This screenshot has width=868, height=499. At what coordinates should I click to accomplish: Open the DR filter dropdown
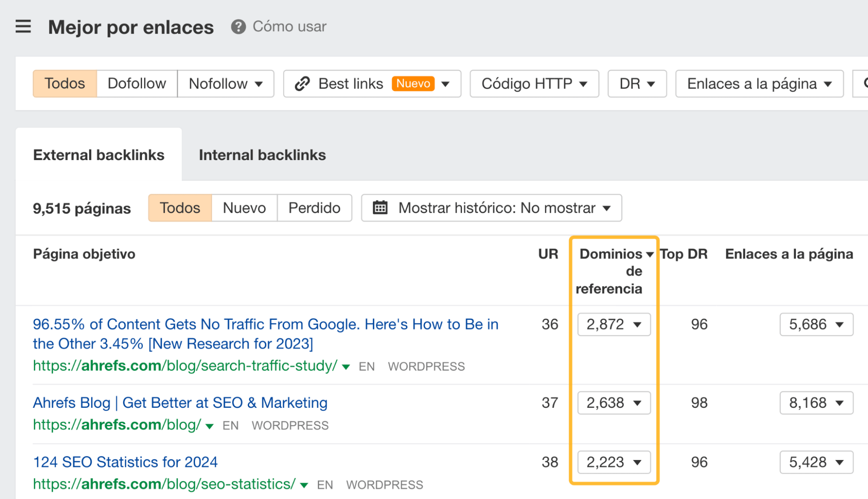pos(636,83)
